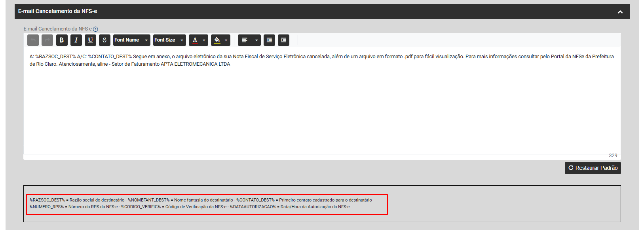This screenshot has width=644, height=230.
Task: Click the Undo arrow icon
Action: [33, 40]
